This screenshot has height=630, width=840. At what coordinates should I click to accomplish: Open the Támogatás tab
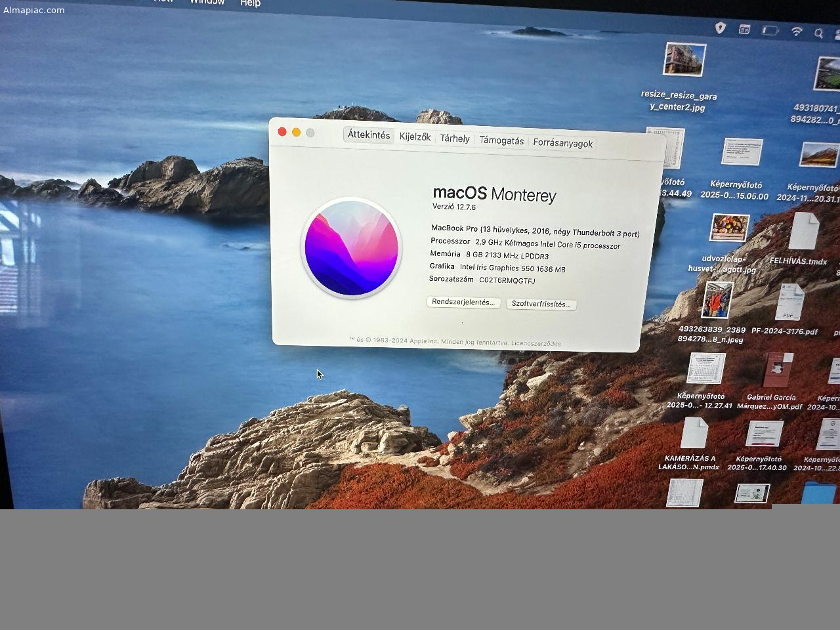point(501,140)
